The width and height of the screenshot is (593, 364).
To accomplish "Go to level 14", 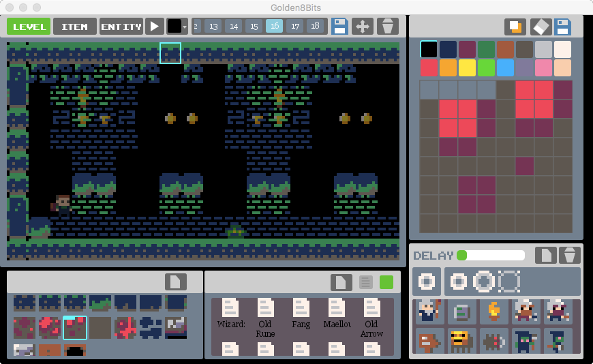I will (x=234, y=27).
